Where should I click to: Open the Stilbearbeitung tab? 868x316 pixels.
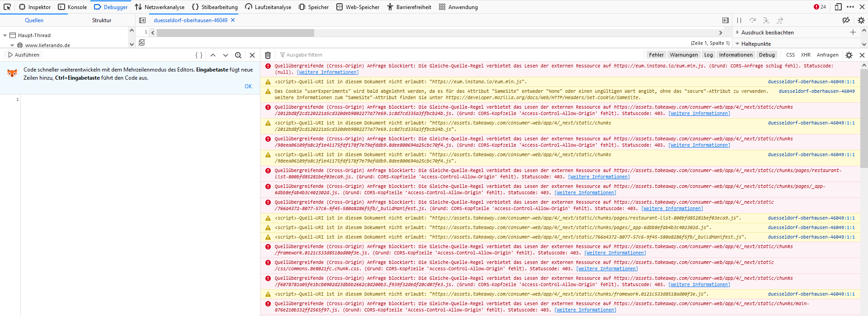215,7
